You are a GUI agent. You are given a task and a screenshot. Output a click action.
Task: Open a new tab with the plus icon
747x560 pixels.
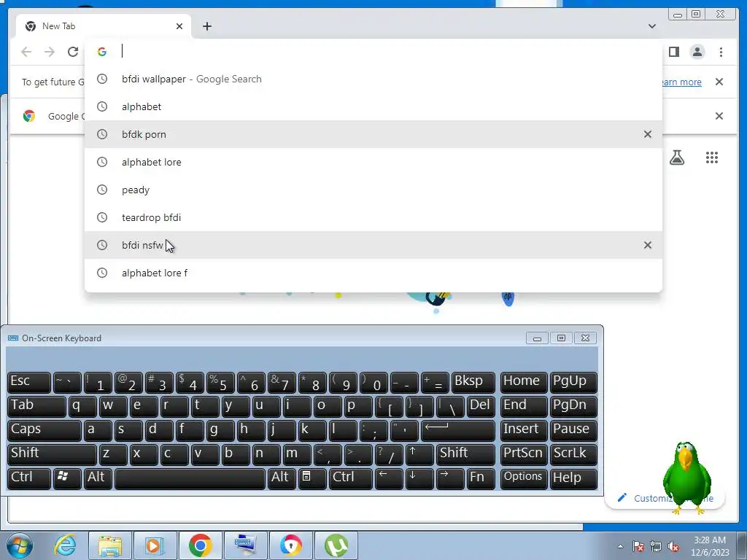(x=206, y=26)
